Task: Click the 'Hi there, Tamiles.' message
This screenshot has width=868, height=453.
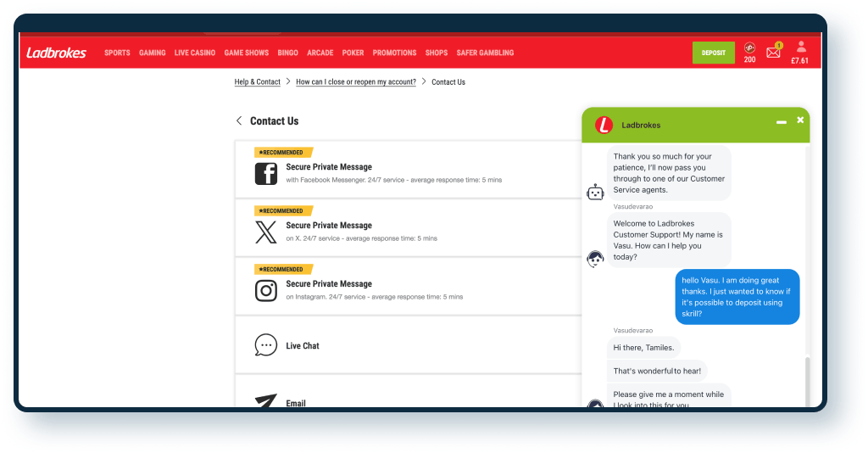Action: pos(644,348)
